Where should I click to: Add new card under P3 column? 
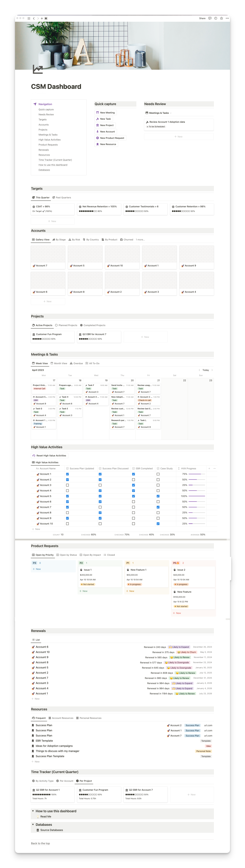[x=37, y=569]
